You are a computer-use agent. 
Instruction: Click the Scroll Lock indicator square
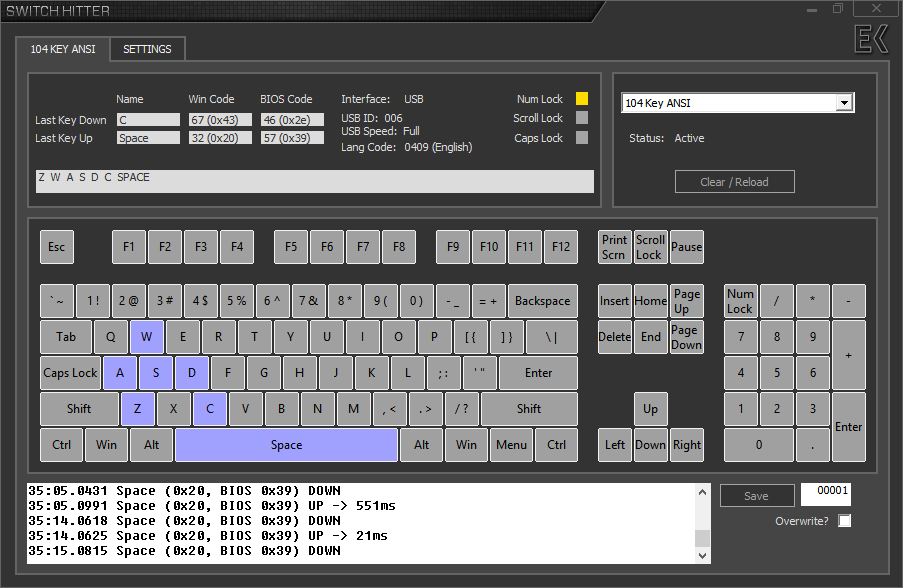point(582,118)
